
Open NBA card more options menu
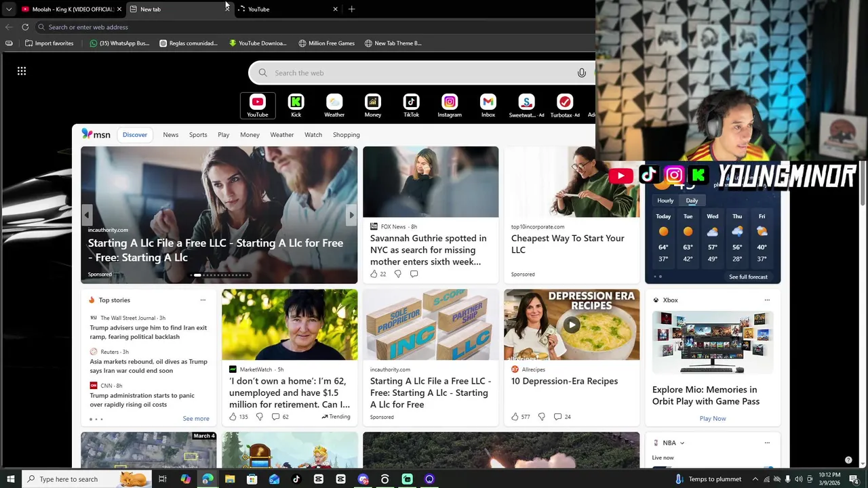pyautogui.click(x=767, y=443)
